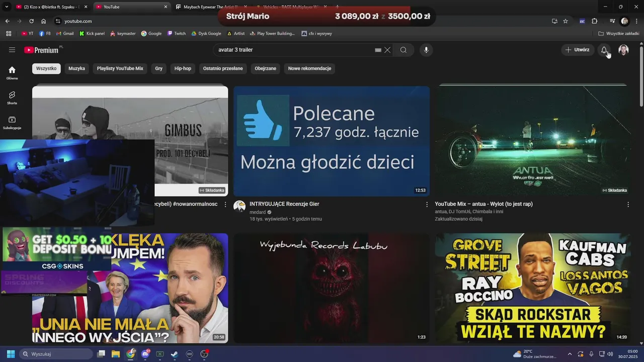This screenshot has height=362, width=644.
Task: Click browser back arrow
Action: [x=7, y=21]
